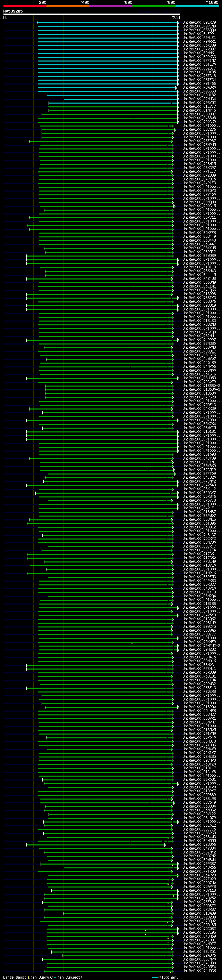Click the green ~80% identity legend bar

pyautogui.click(x=154, y=6)
